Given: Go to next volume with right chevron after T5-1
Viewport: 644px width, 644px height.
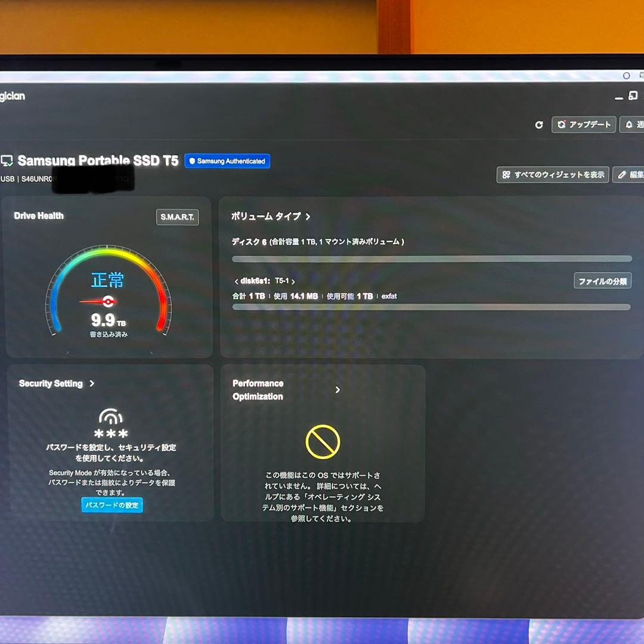Looking at the screenshot, I should 293,281.
